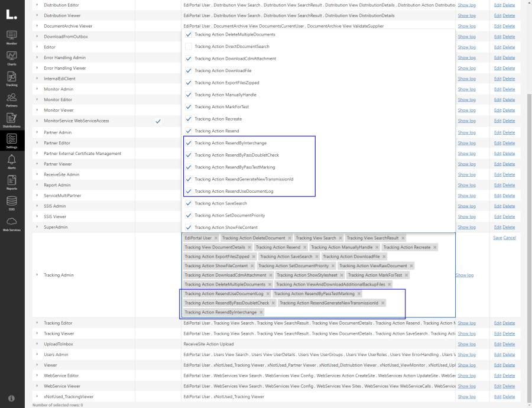Open Reports in the sidebar
Screen dimensions: 532x408
pyautogui.click(x=12, y=182)
